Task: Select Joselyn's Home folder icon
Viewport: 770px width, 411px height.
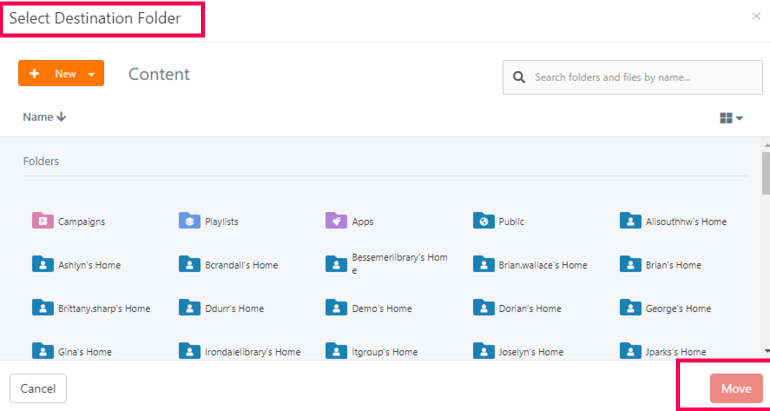Action: pyautogui.click(x=483, y=351)
